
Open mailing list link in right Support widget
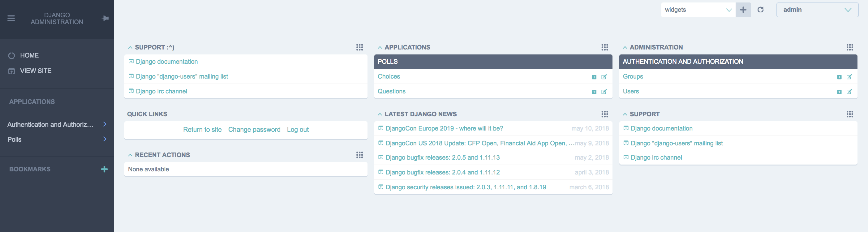(x=677, y=143)
